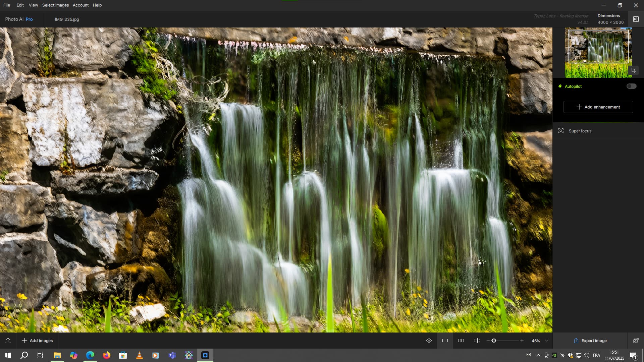Open the Select images menu
Image resolution: width=644 pixels, height=362 pixels.
pyautogui.click(x=55, y=5)
